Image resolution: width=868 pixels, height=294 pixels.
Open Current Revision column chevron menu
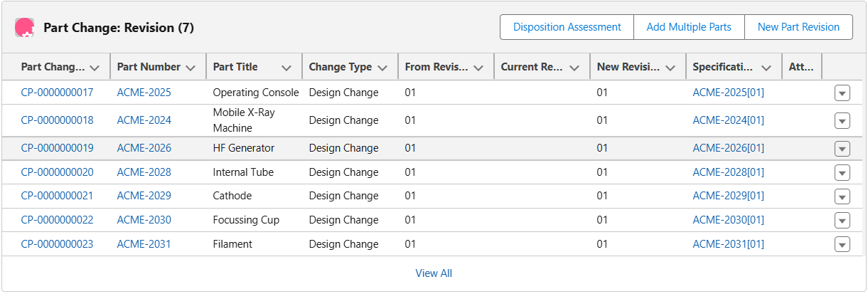(574, 68)
